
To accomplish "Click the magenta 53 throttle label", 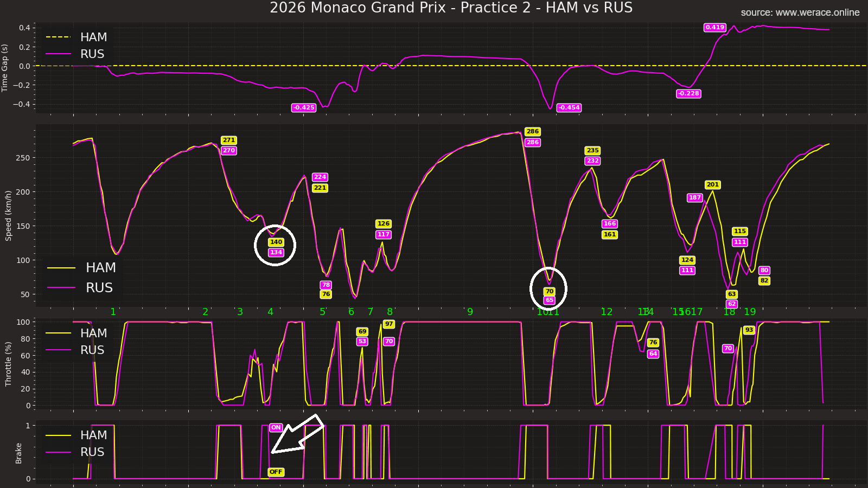I will (x=362, y=341).
